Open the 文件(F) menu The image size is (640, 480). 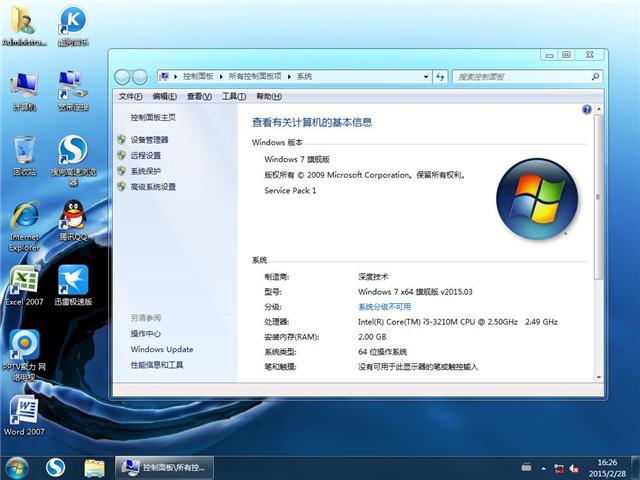(x=130, y=96)
